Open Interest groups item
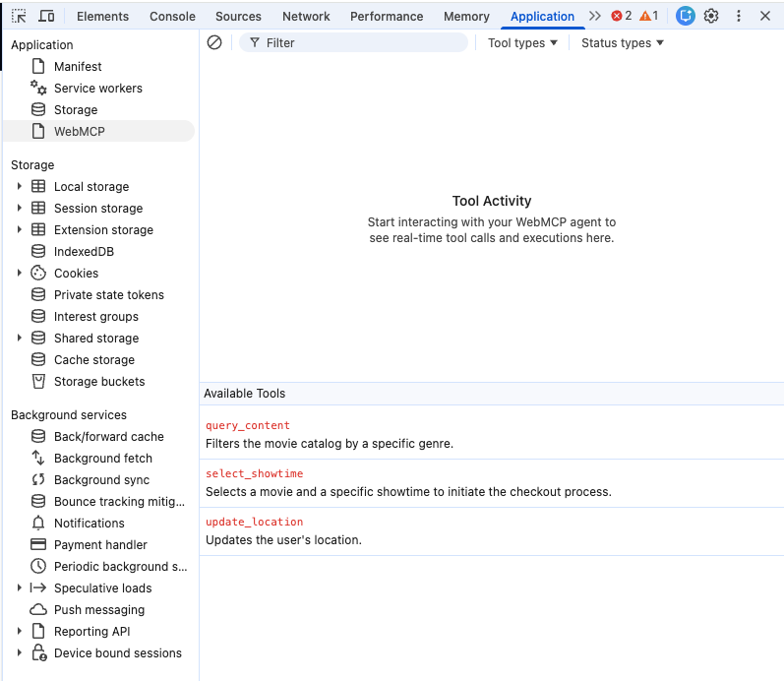 point(98,316)
